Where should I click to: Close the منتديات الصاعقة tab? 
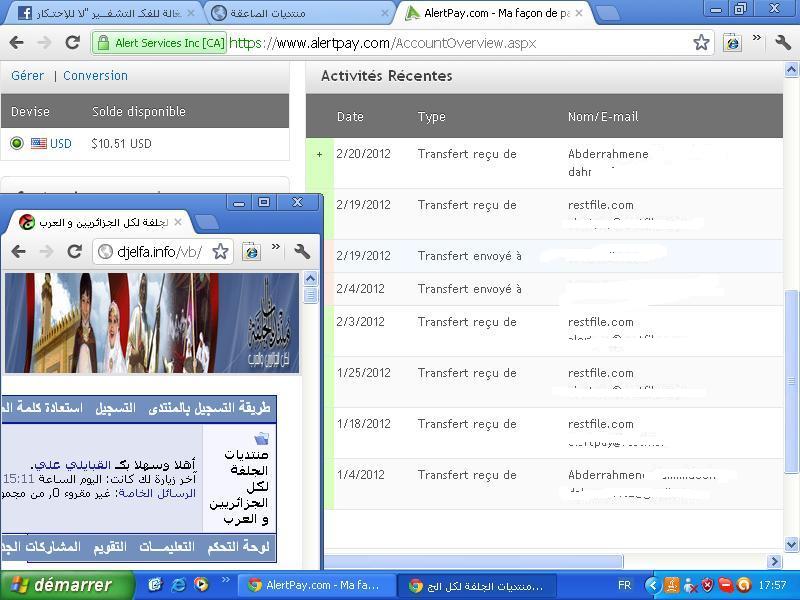[x=385, y=13]
